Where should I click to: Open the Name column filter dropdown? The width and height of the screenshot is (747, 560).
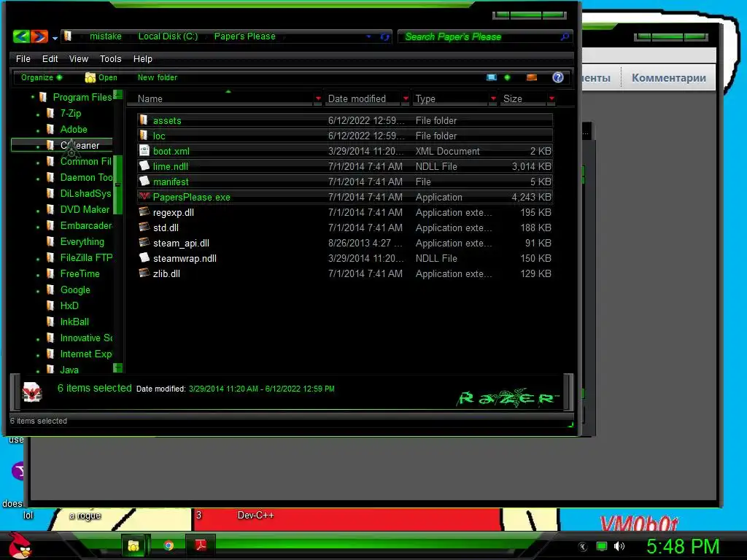pos(318,98)
